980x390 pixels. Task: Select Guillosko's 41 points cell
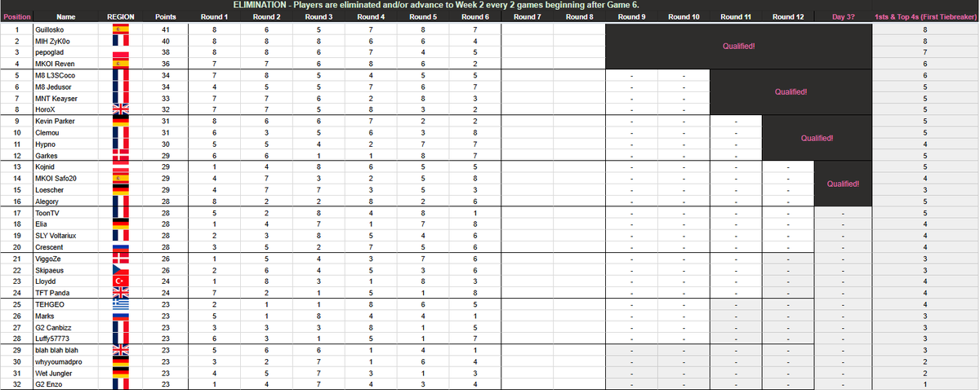(165, 29)
